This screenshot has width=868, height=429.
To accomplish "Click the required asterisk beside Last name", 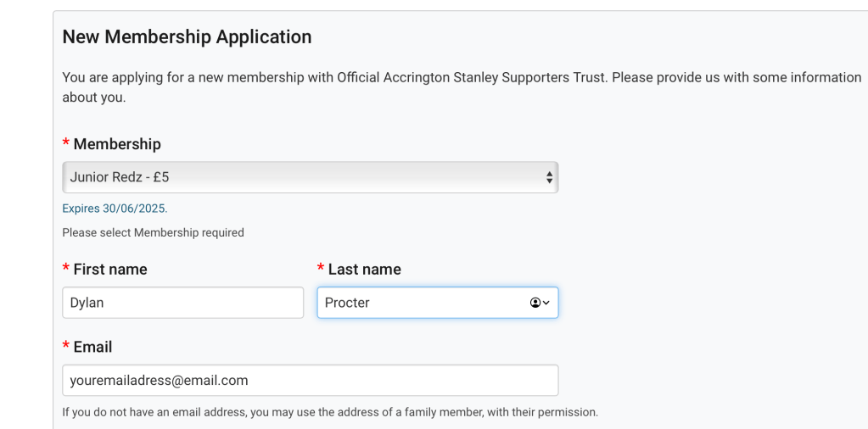I will (321, 270).
